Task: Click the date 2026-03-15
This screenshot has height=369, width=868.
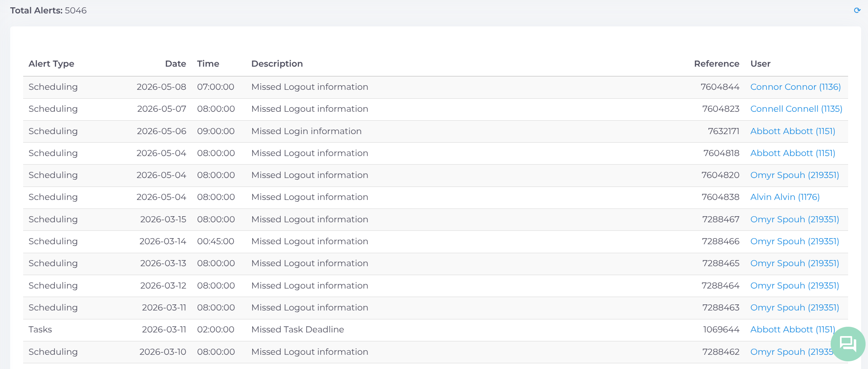Action: pos(163,219)
